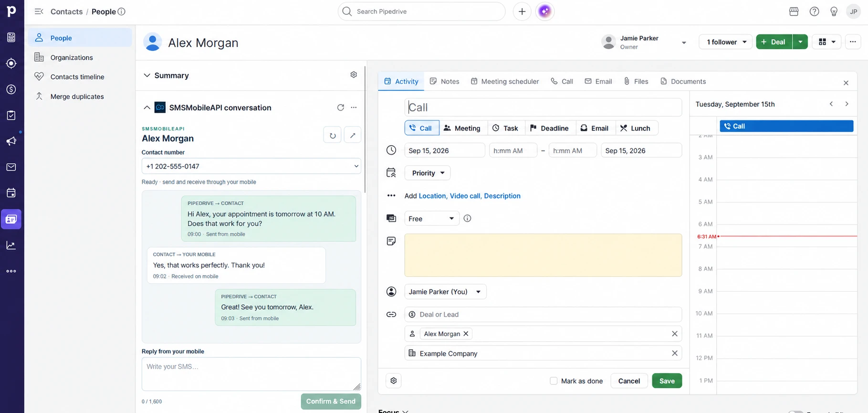Open Deals dollar icon in left rail
The width and height of the screenshot is (868, 413).
point(11,89)
